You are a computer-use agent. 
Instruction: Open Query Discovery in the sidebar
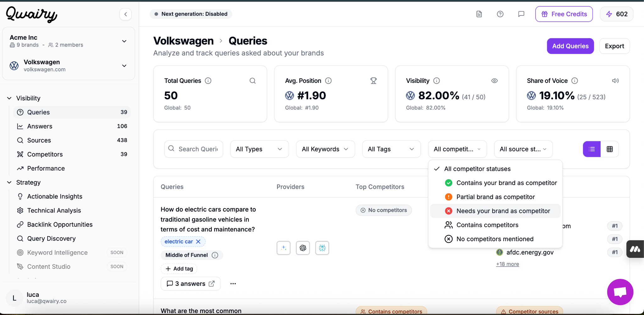[x=72, y=238]
